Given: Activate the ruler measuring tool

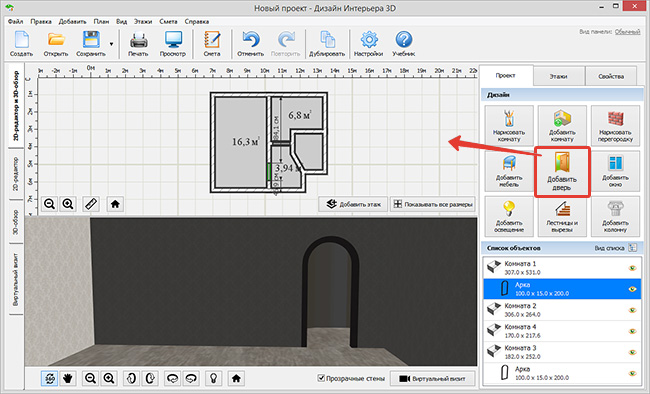Looking at the screenshot, I should click(91, 204).
